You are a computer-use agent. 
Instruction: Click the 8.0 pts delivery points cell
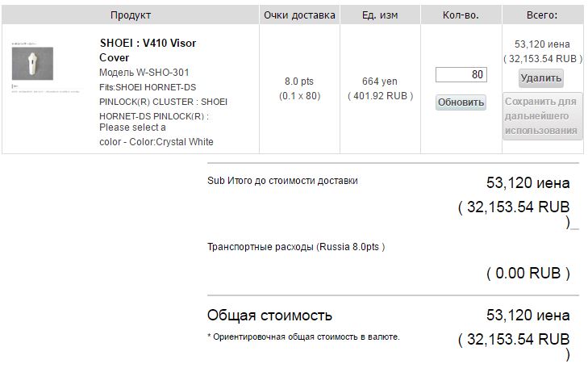click(x=299, y=89)
